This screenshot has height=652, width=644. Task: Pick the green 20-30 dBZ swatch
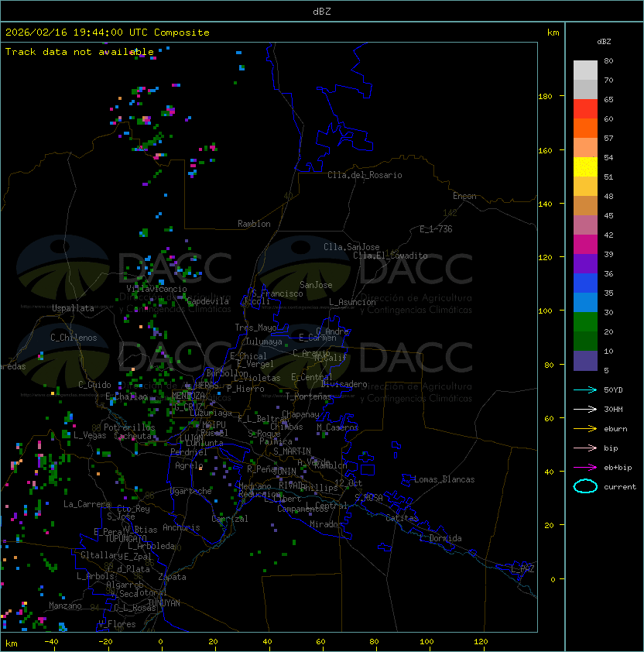click(x=585, y=322)
